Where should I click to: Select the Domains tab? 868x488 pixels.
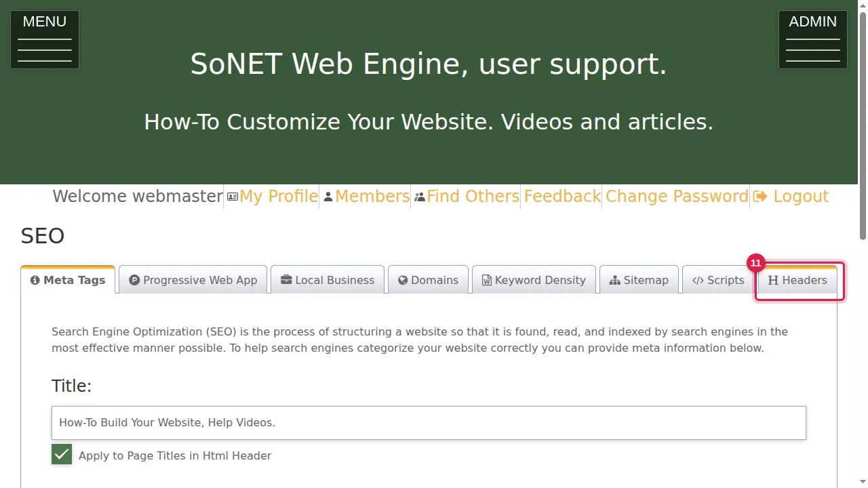[x=428, y=279]
